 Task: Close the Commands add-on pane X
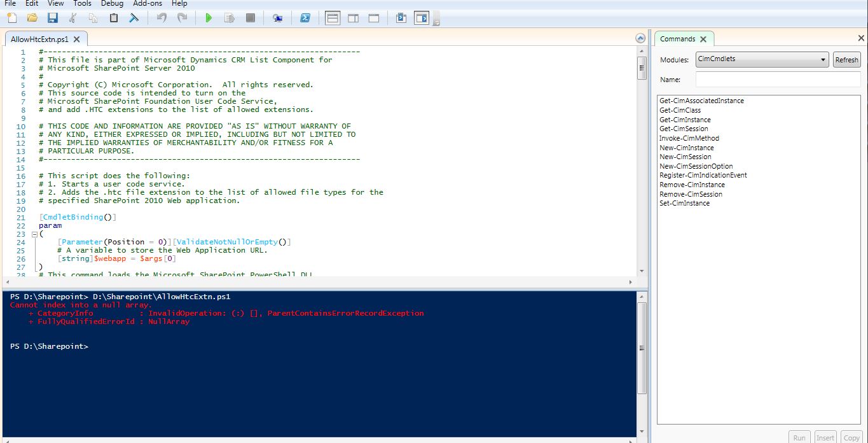(861, 39)
